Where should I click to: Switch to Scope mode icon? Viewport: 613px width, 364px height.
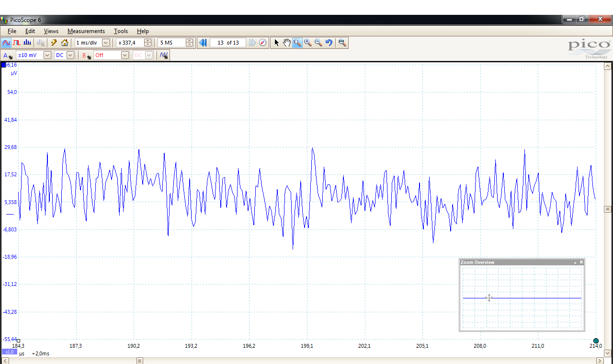[x=6, y=43]
